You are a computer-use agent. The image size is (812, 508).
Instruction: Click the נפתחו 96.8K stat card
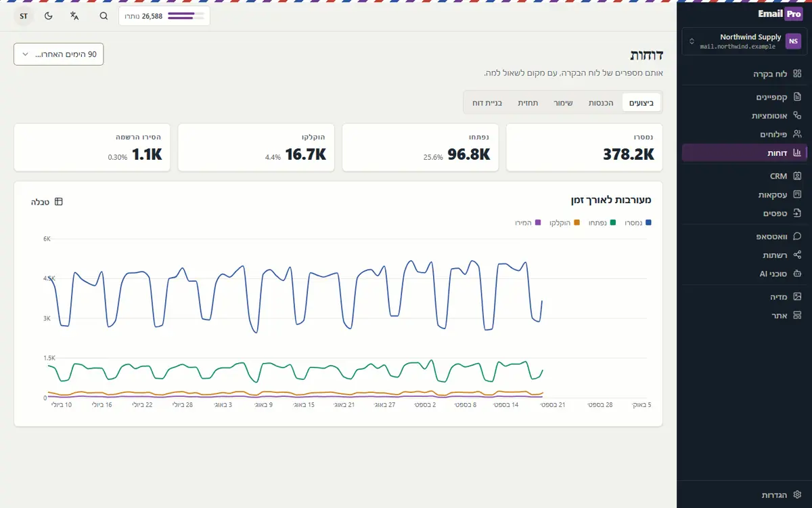(420, 148)
